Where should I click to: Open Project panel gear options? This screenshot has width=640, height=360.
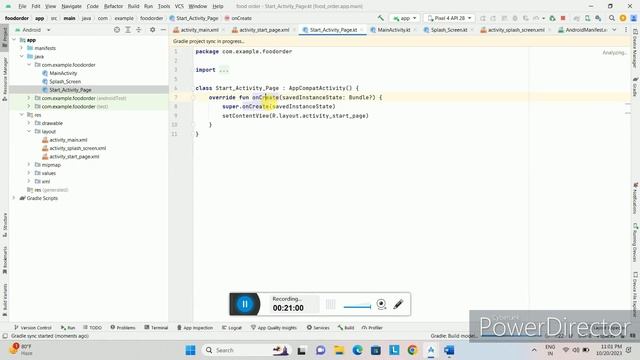pos(152,30)
